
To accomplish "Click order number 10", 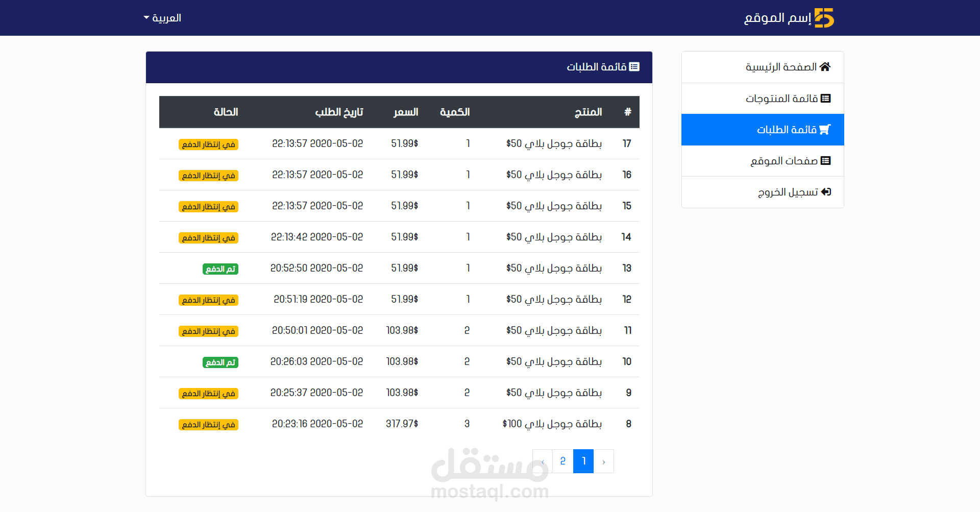I will point(627,361).
